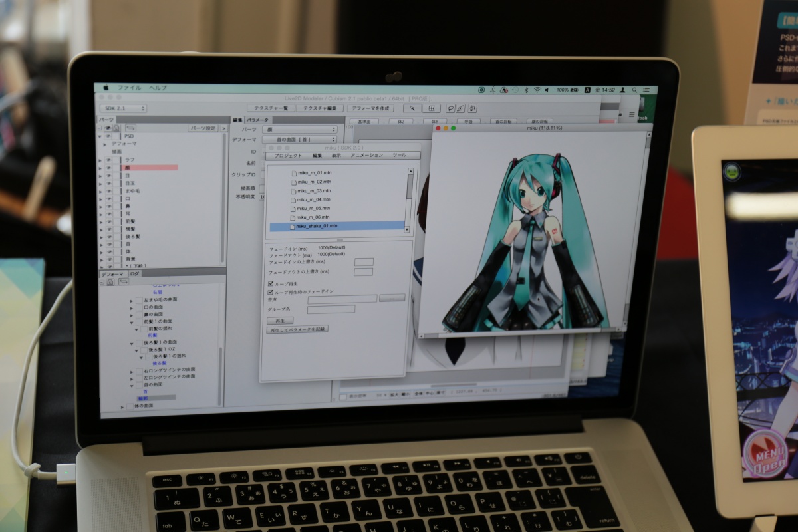The image size is (798, 532).
Task: Toggle visibility eye of 口 part
Action: click(x=108, y=198)
